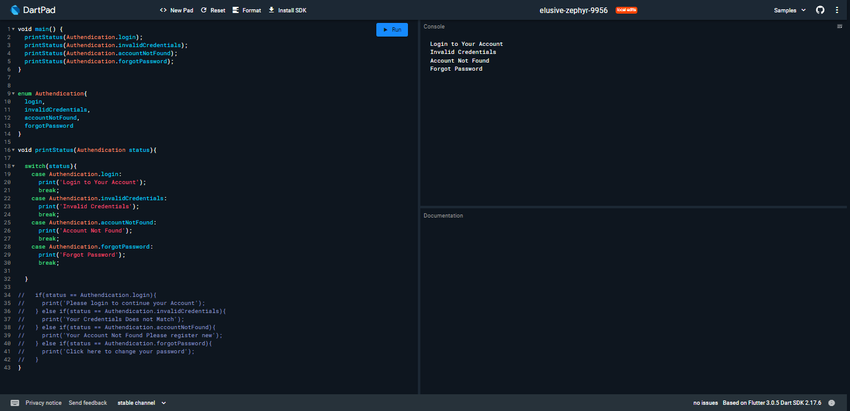Click print('Login to Your Account'); line
850x411 pixels.
[92, 182]
